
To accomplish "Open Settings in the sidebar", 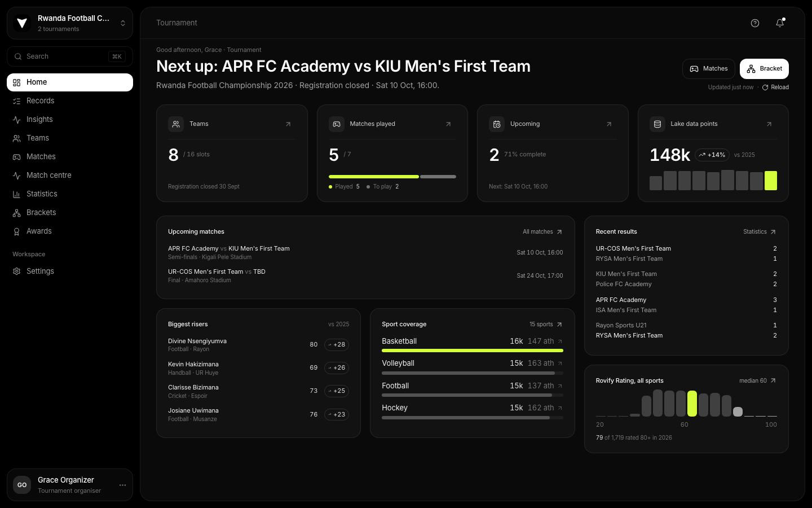I will (x=70, y=271).
